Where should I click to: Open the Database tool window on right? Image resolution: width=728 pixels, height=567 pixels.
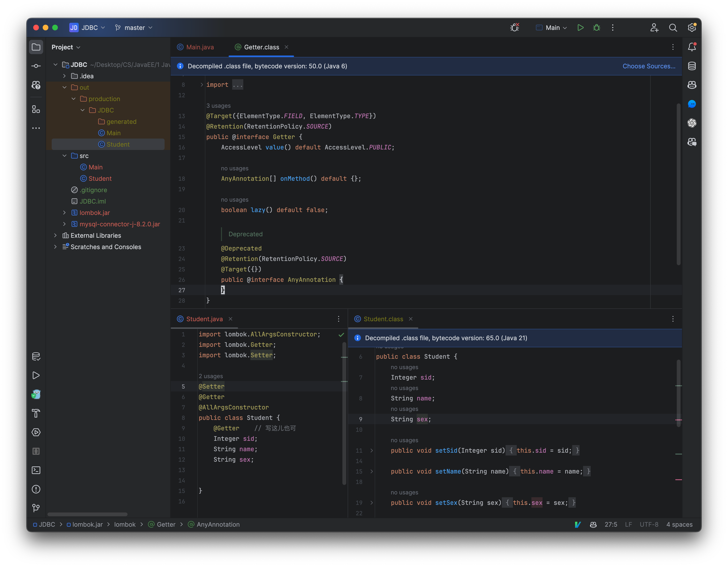(x=692, y=66)
